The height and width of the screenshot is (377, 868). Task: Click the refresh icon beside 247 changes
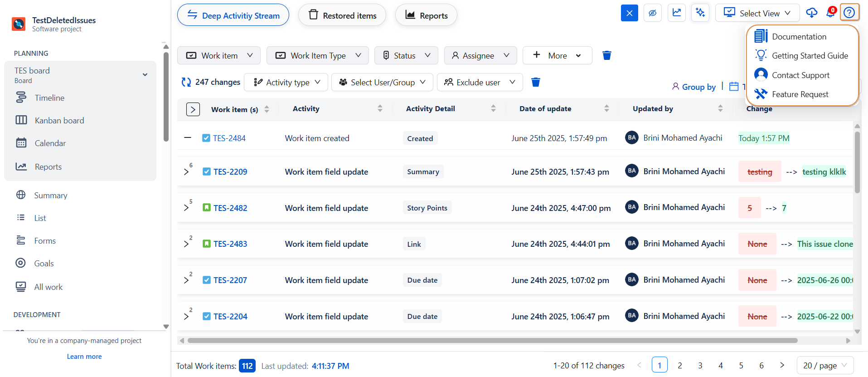tap(186, 82)
